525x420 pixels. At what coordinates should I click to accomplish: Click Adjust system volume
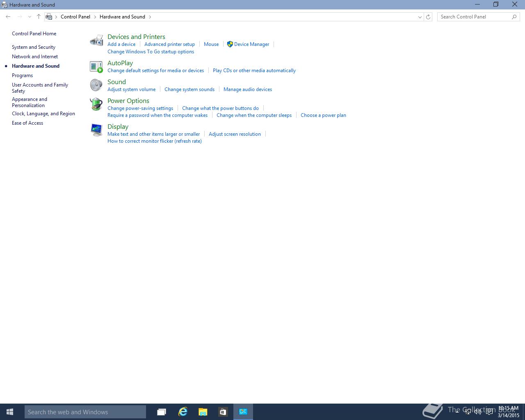pyautogui.click(x=131, y=89)
